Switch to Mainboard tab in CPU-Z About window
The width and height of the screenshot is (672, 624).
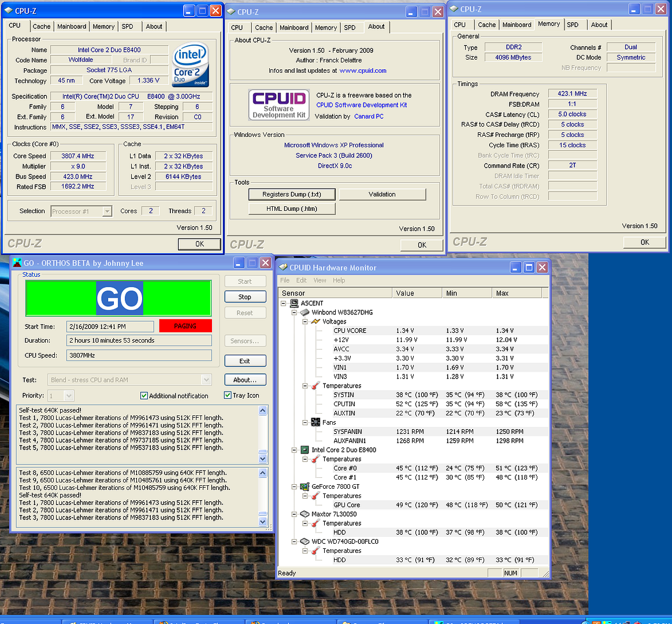294,28
